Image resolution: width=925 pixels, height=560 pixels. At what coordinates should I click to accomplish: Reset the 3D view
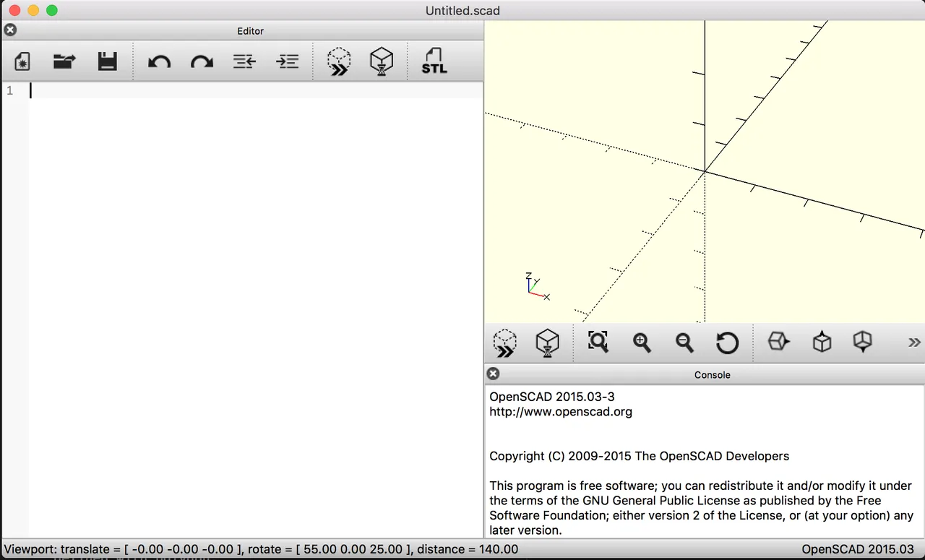[x=727, y=343]
